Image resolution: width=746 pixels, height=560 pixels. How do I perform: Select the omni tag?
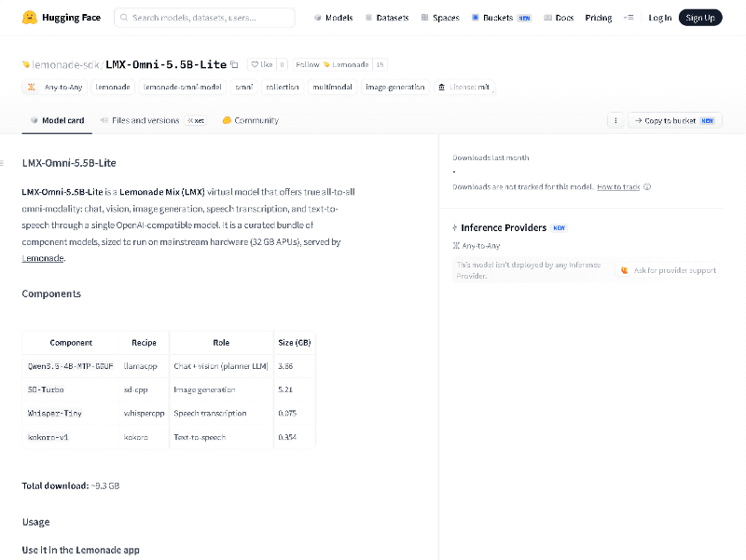coord(243,87)
